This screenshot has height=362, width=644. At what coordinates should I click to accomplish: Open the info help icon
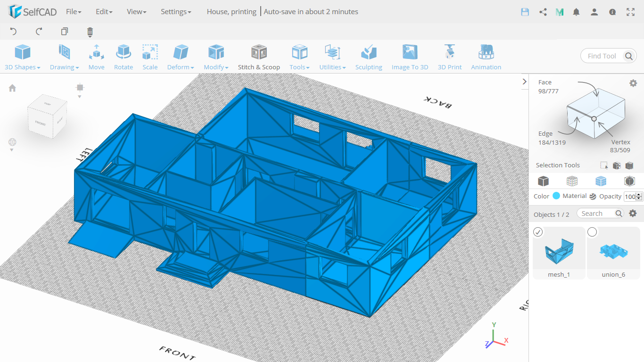612,12
